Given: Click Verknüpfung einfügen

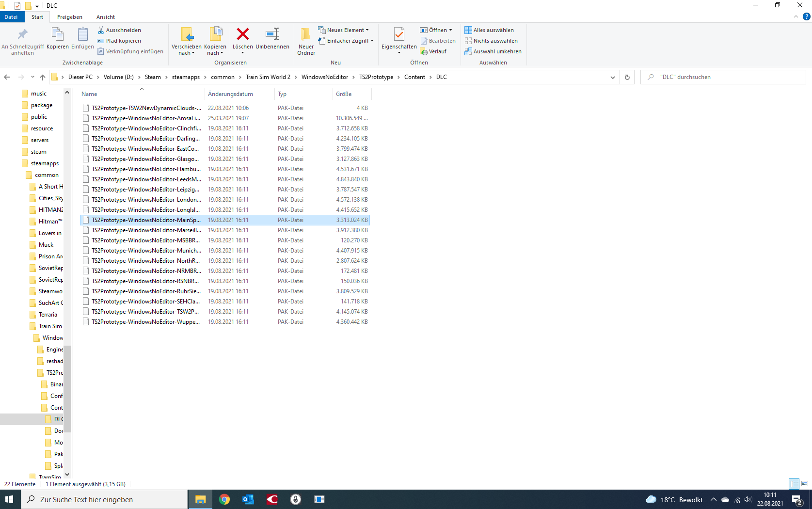Looking at the screenshot, I should (130, 51).
